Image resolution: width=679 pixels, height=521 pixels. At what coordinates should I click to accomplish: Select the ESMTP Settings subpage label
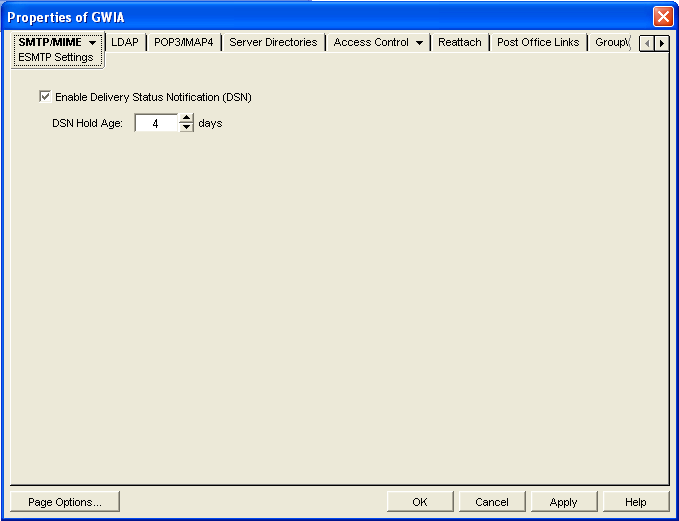click(x=55, y=57)
